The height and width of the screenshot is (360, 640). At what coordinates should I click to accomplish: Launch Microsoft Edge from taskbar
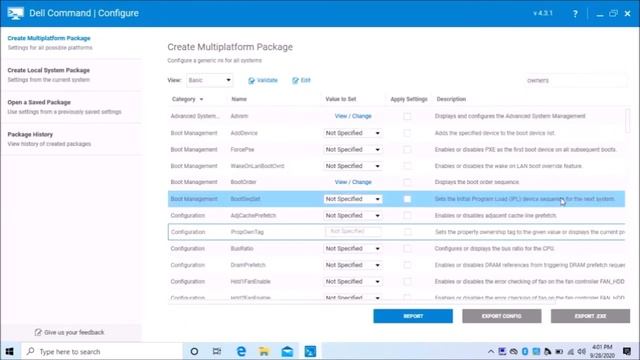[241, 351]
